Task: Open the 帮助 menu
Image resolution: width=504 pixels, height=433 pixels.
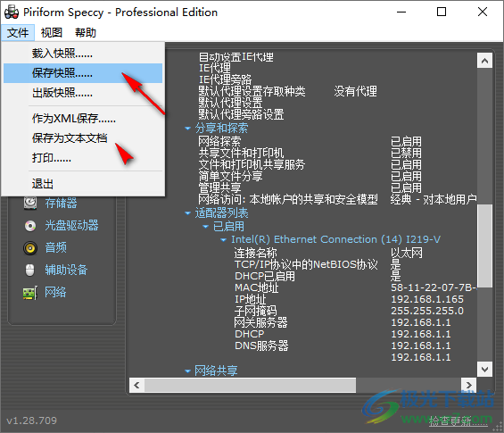Action: point(86,32)
